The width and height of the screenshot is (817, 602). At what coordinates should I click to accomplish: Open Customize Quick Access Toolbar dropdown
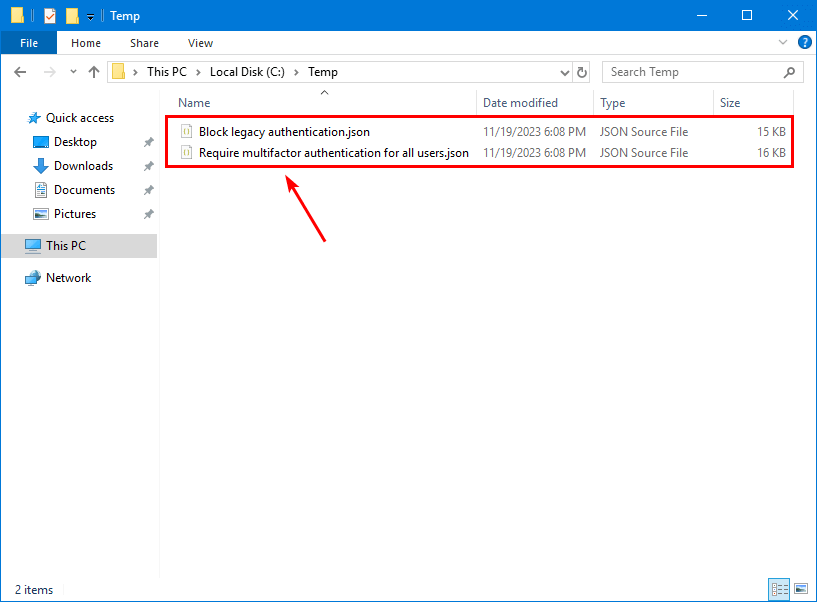(90, 17)
